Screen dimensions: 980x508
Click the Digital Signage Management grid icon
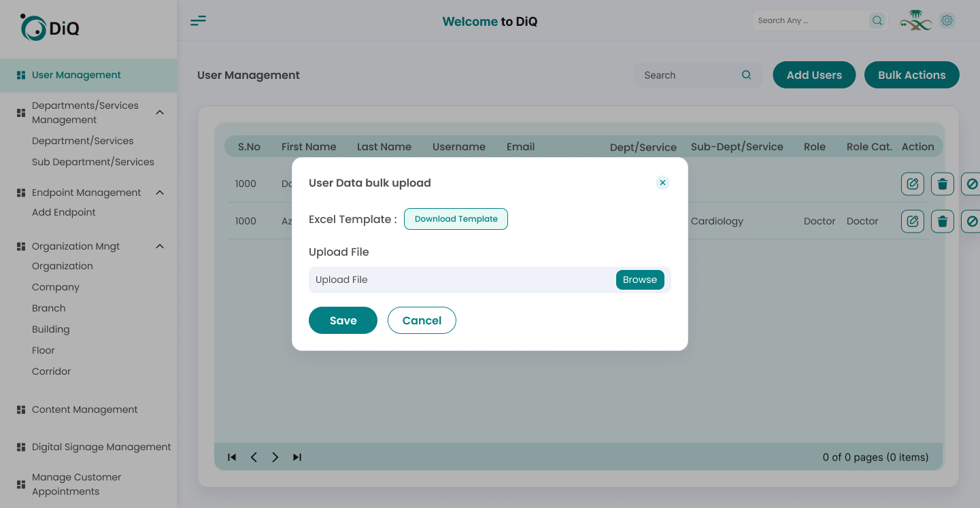[21, 447]
